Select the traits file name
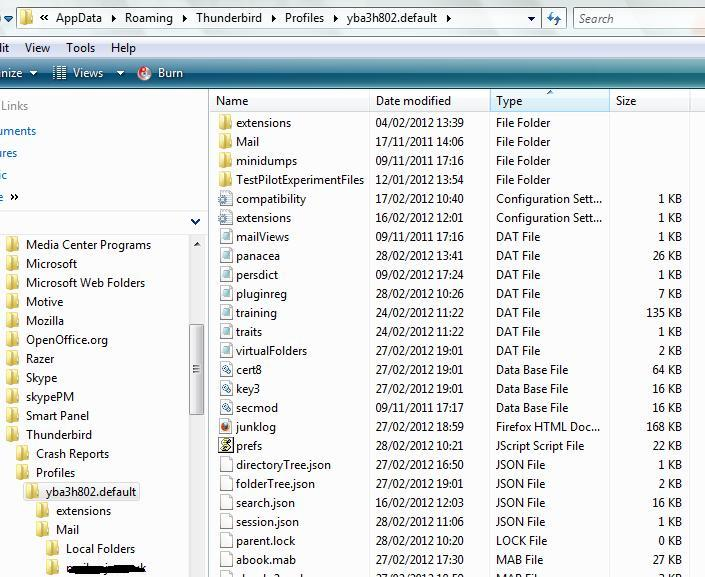705x577 pixels. pyautogui.click(x=249, y=331)
